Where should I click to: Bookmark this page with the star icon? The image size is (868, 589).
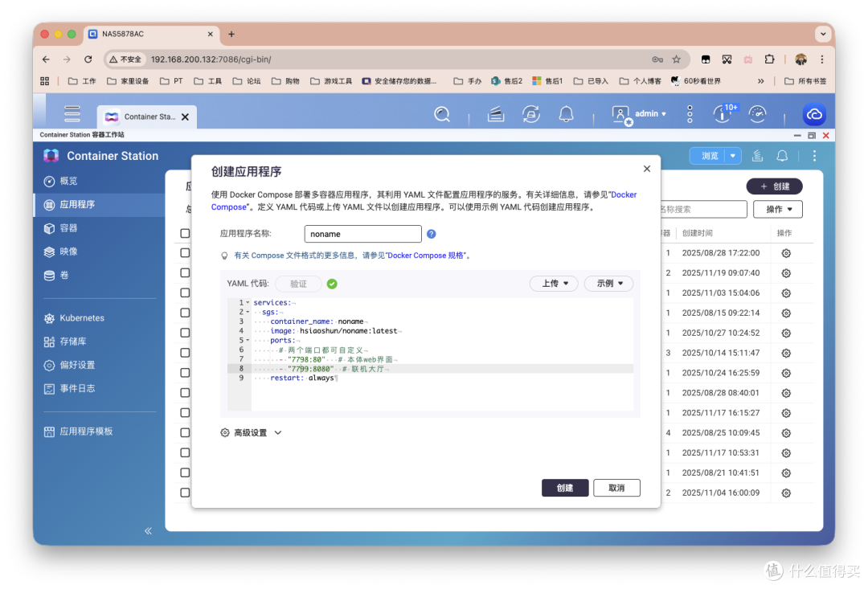pyautogui.click(x=676, y=59)
